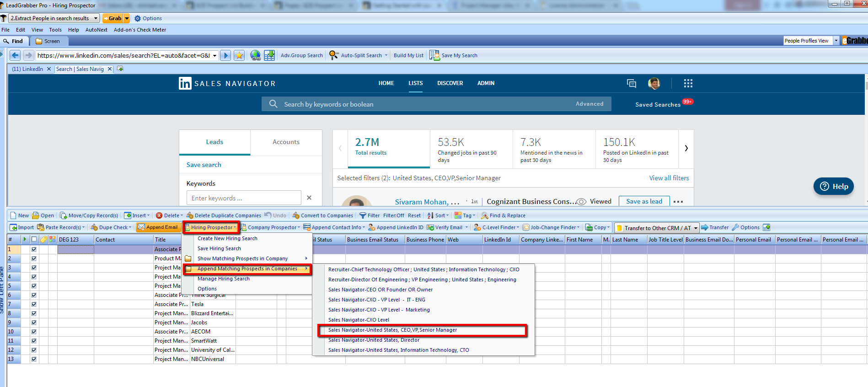Screen dimensions: 868x387
Task: Click Convert to Companies tool
Action: coord(322,215)
